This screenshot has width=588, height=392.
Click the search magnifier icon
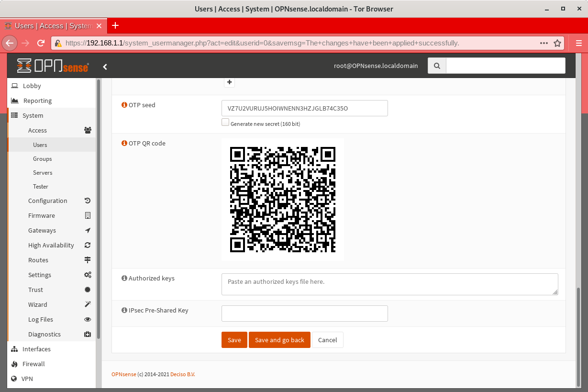click(x=436, y=66)
